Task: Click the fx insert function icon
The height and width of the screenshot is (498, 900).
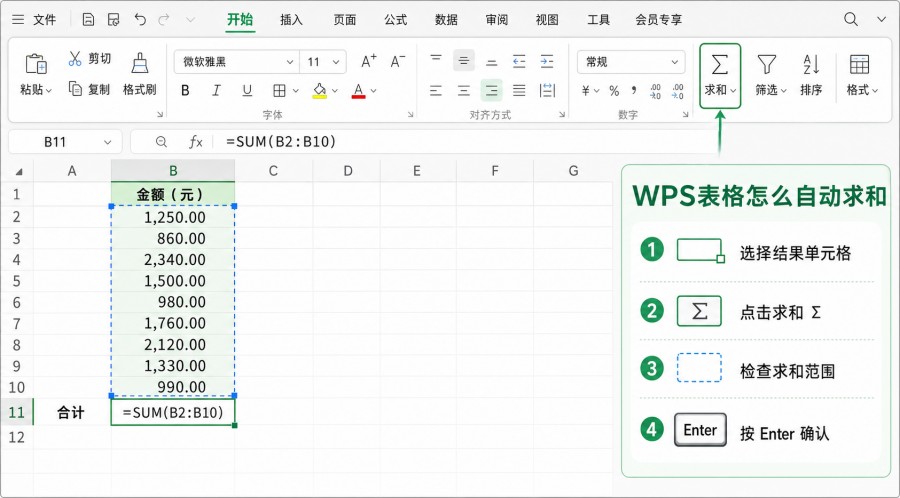Action: [x=196, y=142]
